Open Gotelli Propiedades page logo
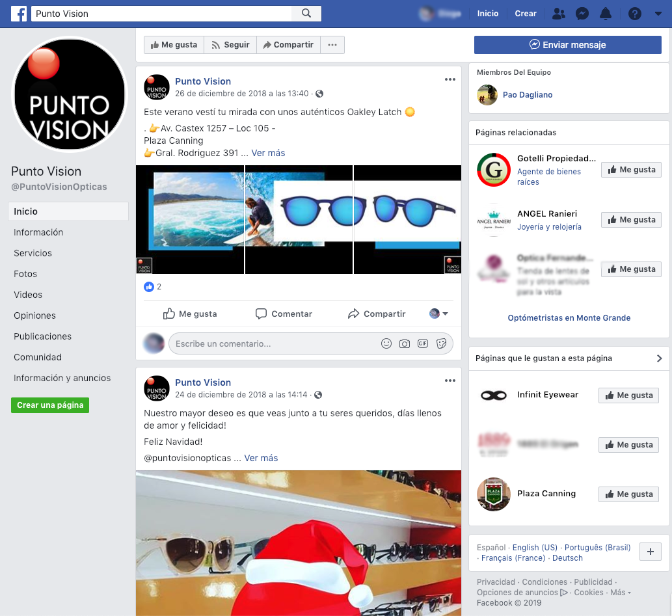The width and height of the screenshot is (672, 616). tap(494, 170)
